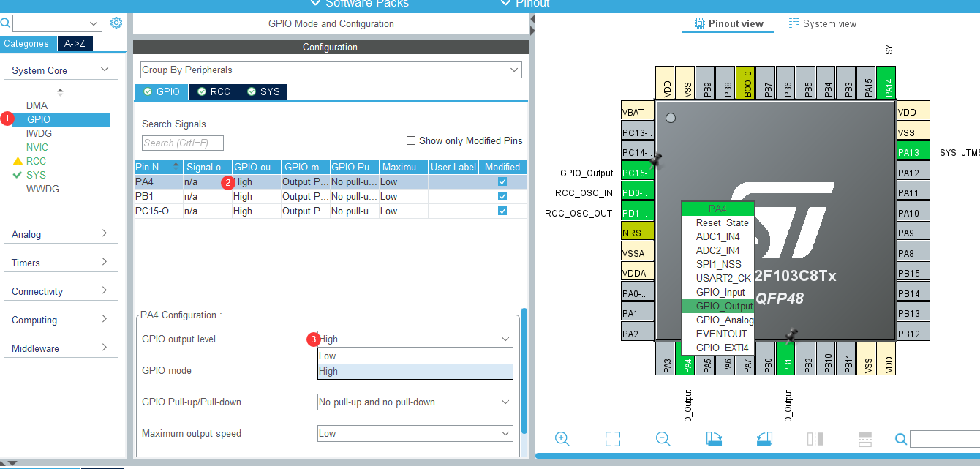Viewport: 980px width, 469px height.
Task: Select High in output level list
Action: pos(415,371)
